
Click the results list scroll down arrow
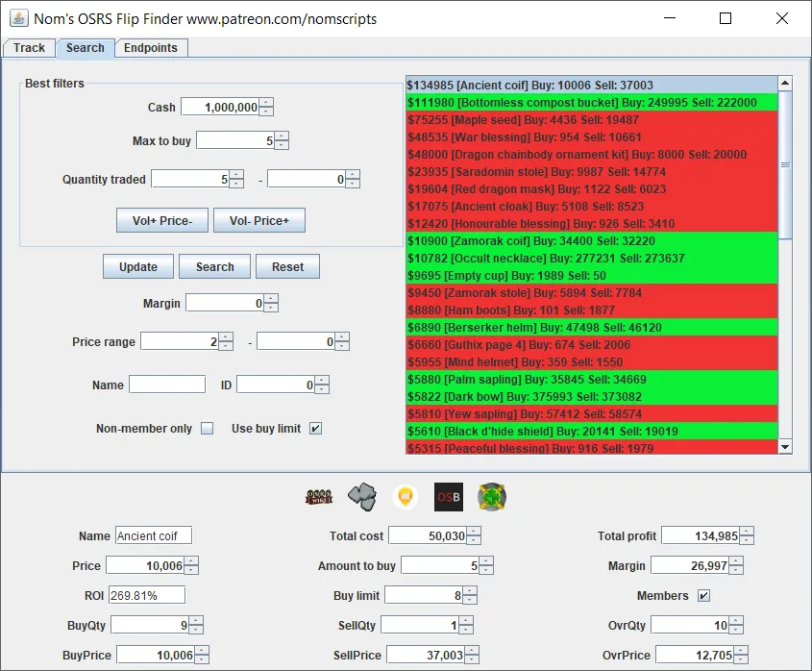[786, 447]
